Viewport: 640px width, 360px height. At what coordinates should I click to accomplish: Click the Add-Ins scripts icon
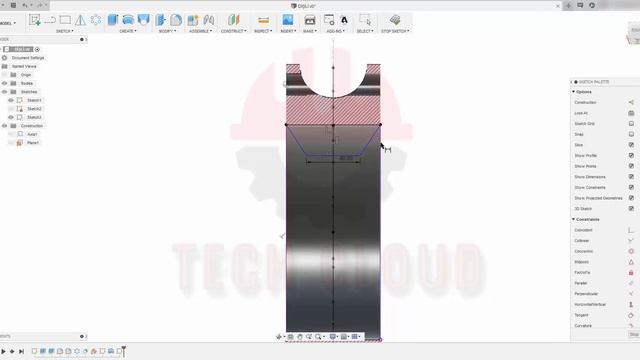329,20
